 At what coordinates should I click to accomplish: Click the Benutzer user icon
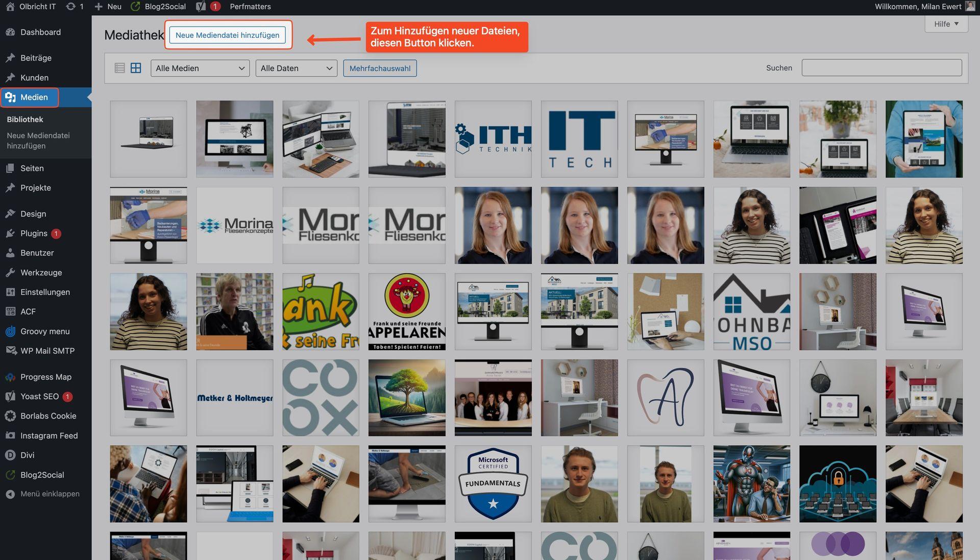pos(10,253)
